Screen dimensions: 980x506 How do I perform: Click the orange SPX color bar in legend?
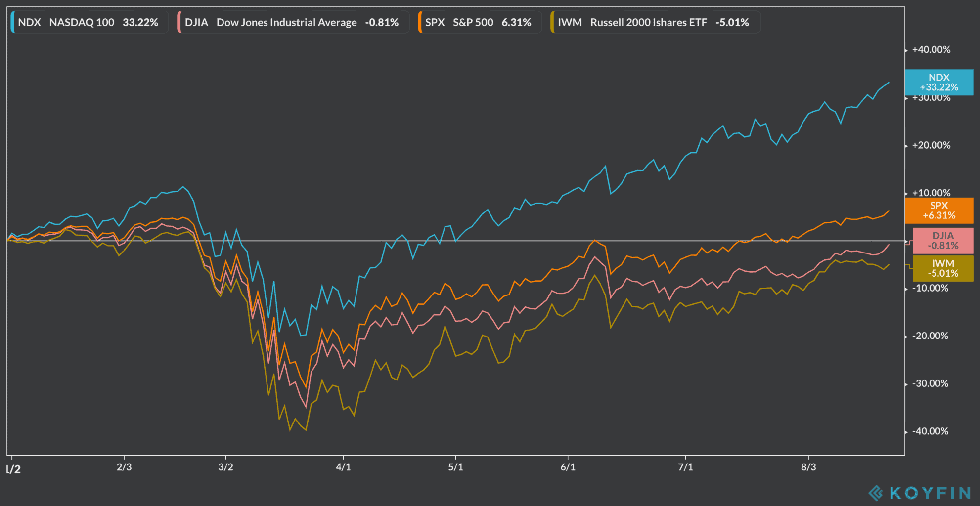point(419,22)
